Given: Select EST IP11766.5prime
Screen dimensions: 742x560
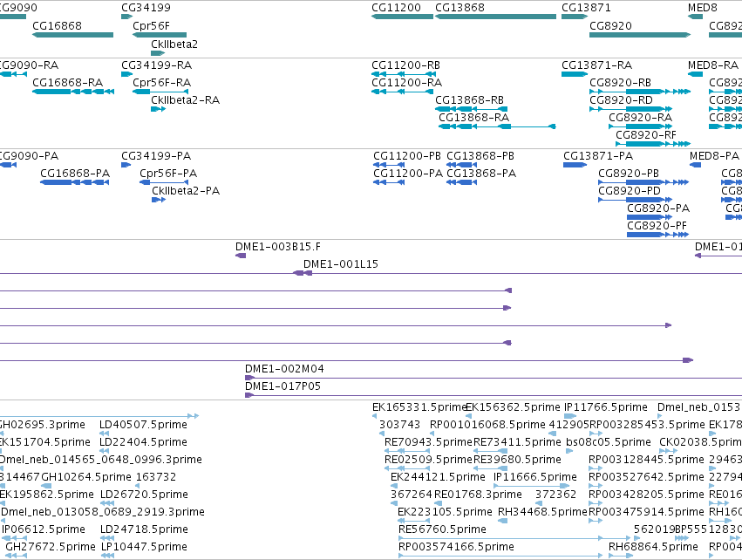Looking at the screenshot, I should click(x=606, y=407).
